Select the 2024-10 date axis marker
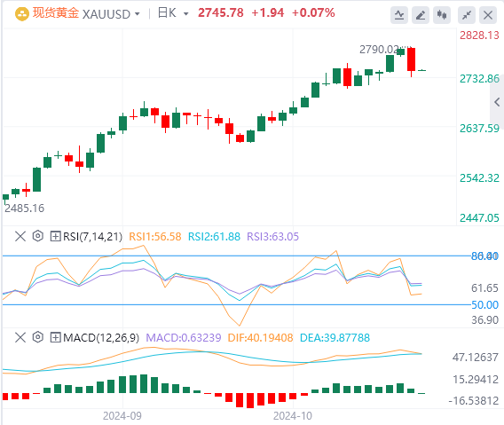The height and width of the screenshot is (425, 504). (293, 415)
